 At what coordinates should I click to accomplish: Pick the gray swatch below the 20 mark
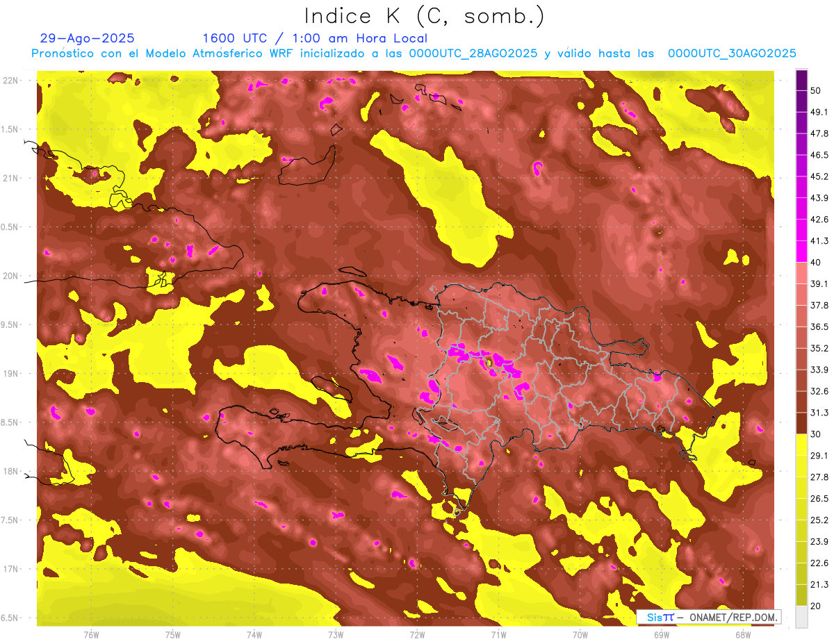click(x=801, y=616)
